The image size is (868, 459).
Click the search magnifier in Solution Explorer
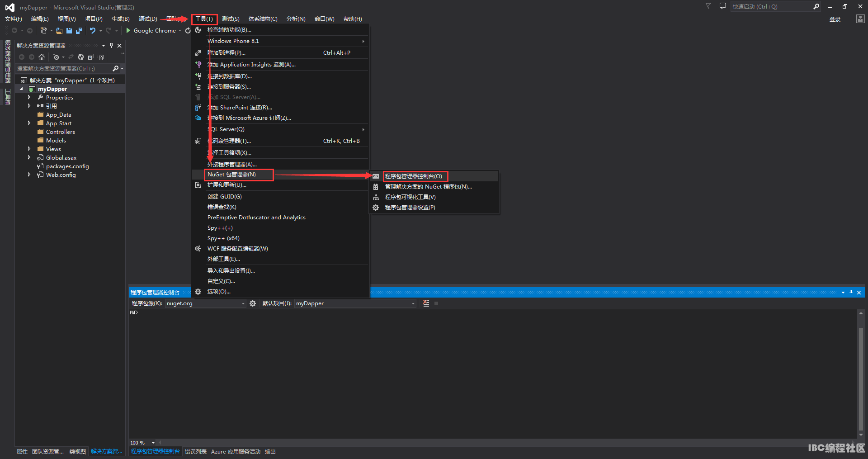click(x=116, y=68)
